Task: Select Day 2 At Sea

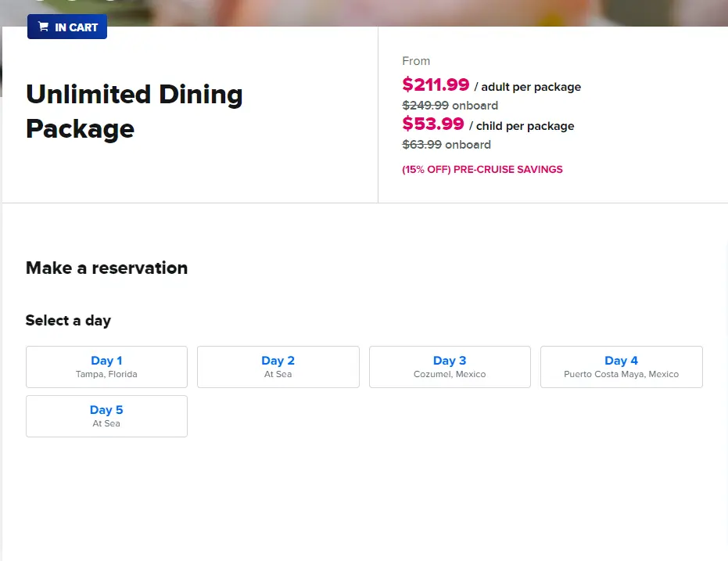Action: (278, 366)
